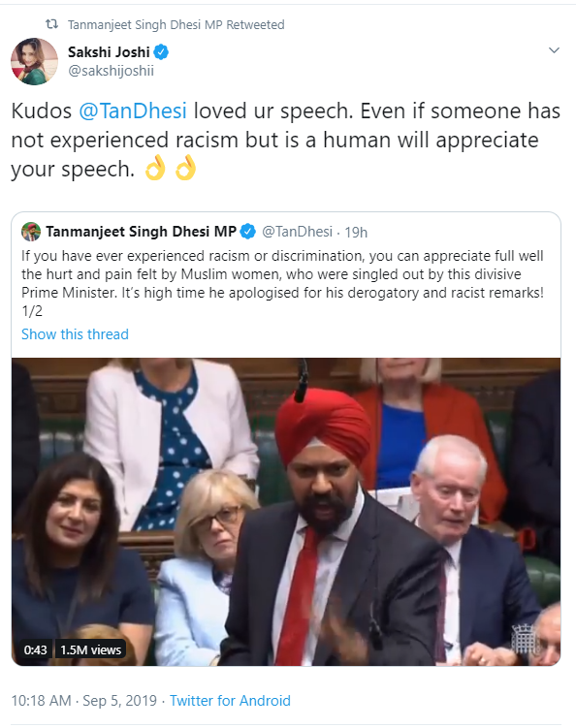Click verified badge beside Tanmanjeet Singh Dhesi MP

[x=248, y=232]
